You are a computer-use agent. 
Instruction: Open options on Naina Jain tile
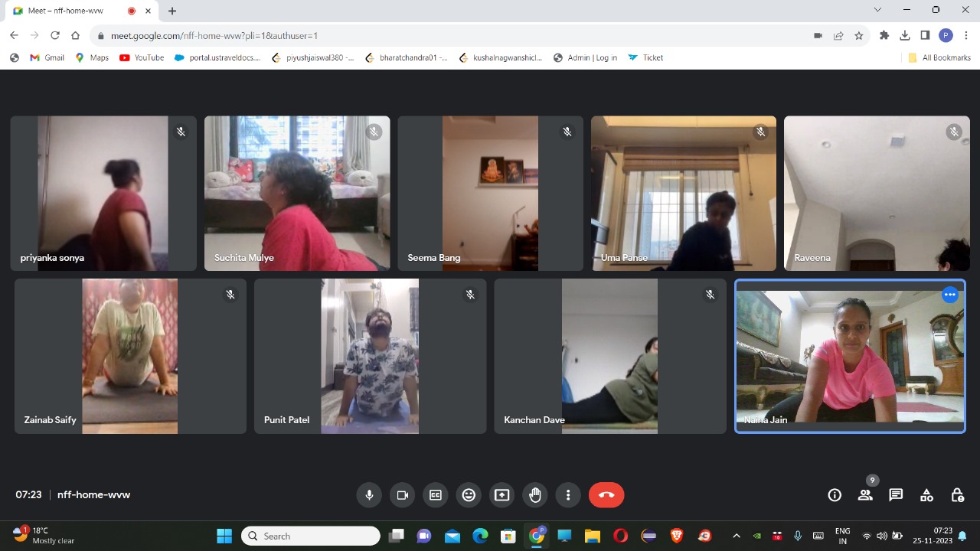tap(950, 295)
